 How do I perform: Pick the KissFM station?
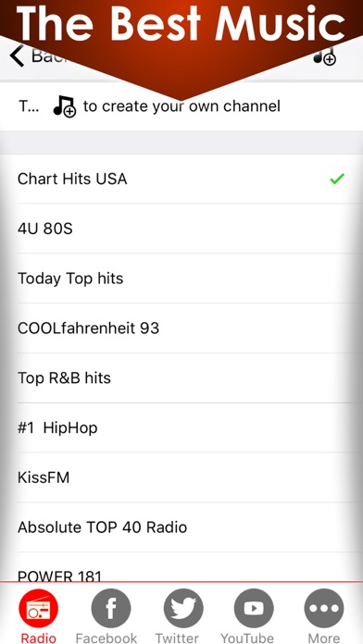pos(181,477)
